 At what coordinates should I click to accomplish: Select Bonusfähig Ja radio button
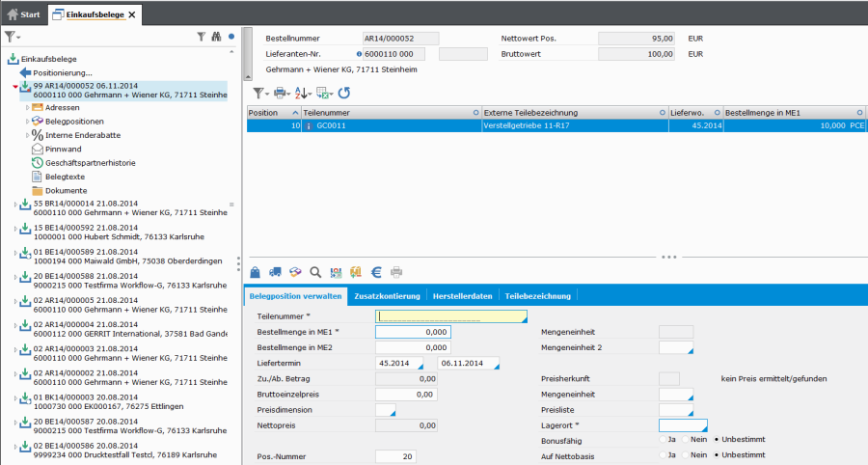click(x=663, y=440)
